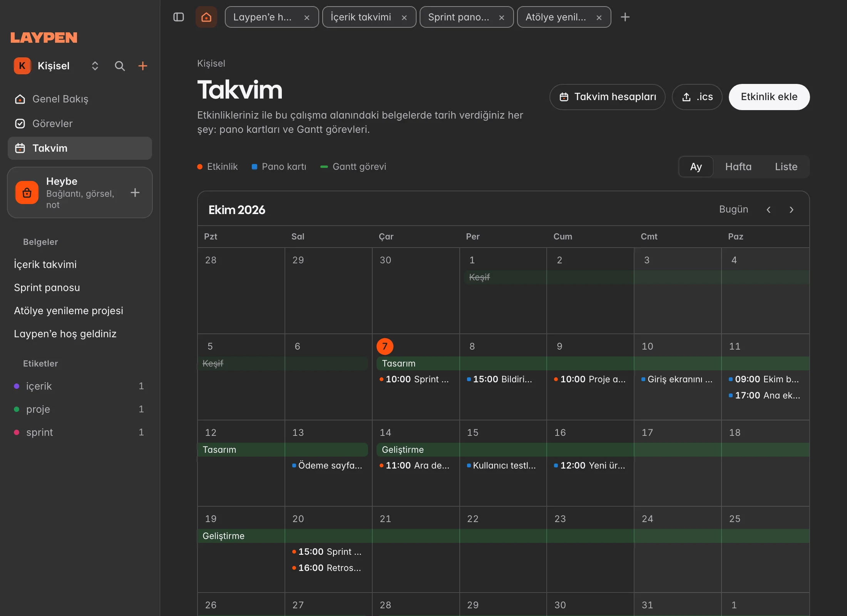The width and height of the screenshot is (847, 616).
Task: Click the orange plus create icon
Action: 143,66
